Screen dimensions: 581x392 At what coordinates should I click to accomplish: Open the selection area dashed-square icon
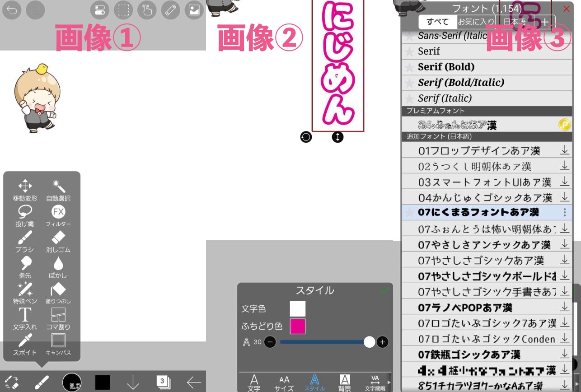[123, 10]
